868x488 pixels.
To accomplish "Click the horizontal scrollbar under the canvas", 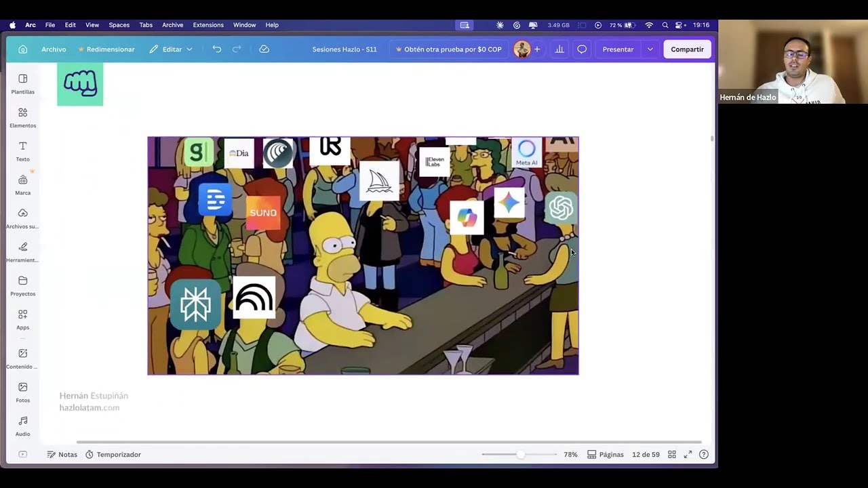I will click(x=389, y=443).
